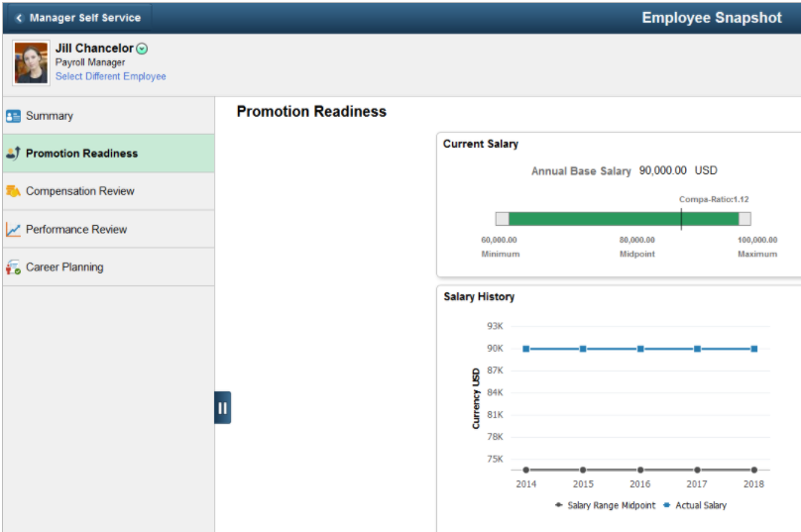
Task: Open the related actions dropdown beside Jill Chancelor
Action: [143, 49]
